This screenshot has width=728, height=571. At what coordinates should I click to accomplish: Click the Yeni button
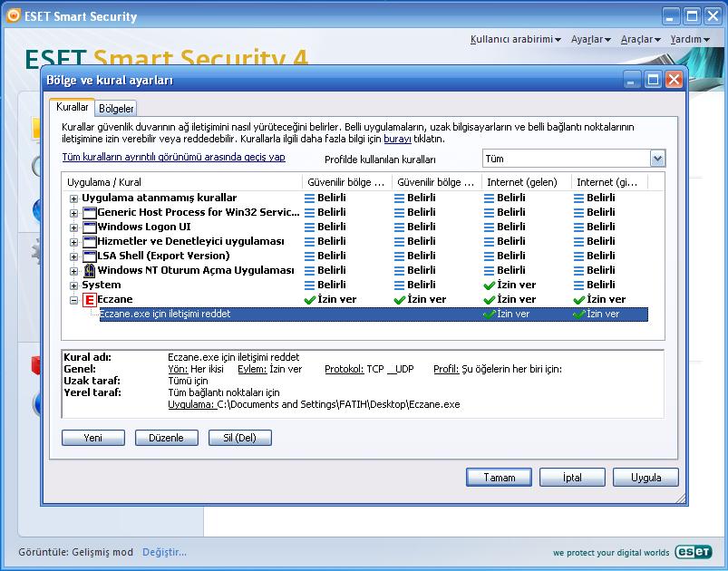click(x=93, y=438)
